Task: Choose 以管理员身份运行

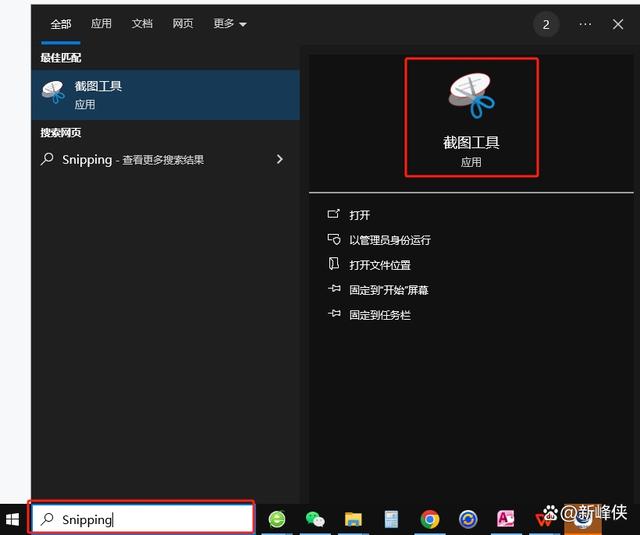Action: [390, 240]
